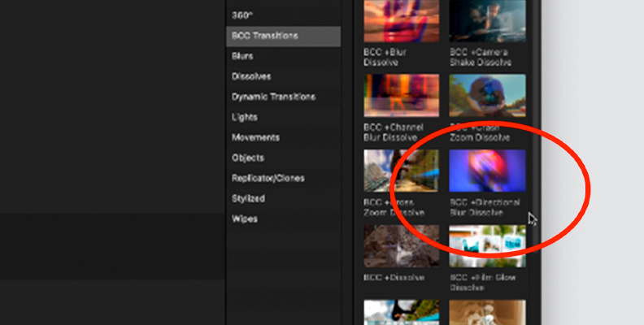Open the Replicator/Clones category
The width and height of the screenshot is (644, 325).
(x=284, y=179)
